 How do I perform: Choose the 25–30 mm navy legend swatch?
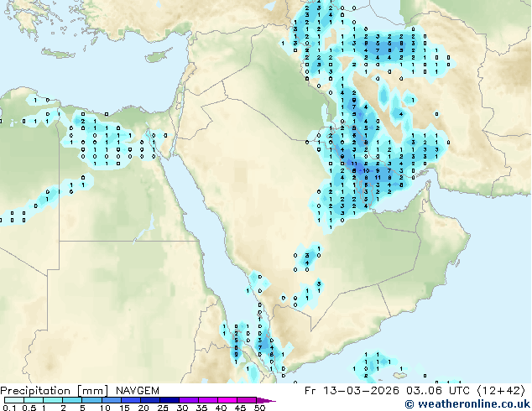(169, 400)
